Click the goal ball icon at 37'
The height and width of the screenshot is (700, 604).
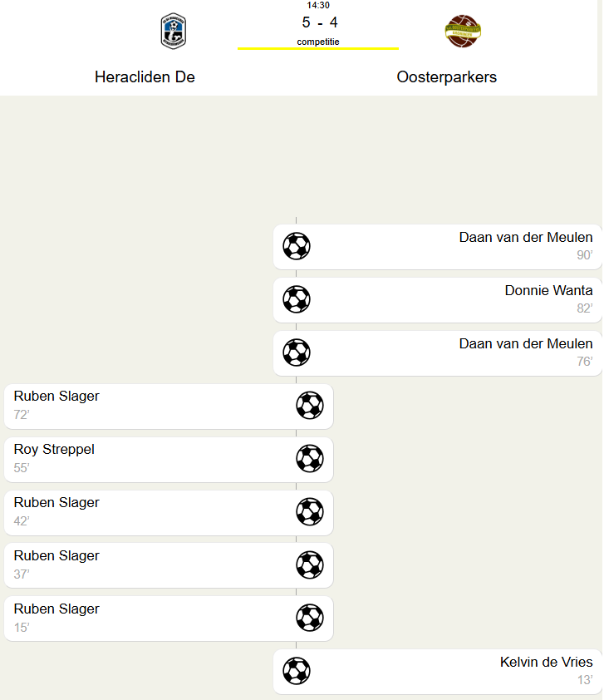click(310, 565)
